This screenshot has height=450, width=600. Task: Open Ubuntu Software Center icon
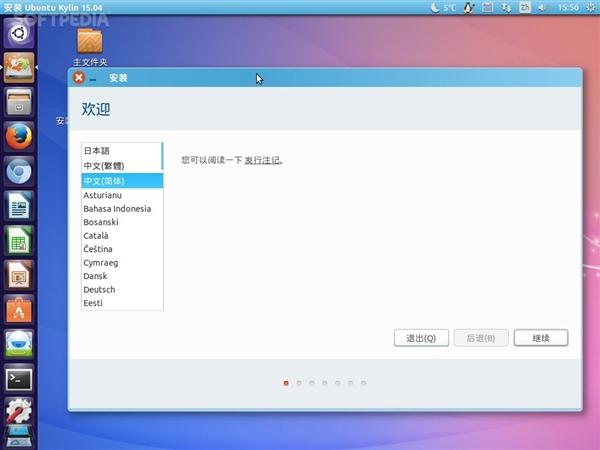(x=19, y=309)
